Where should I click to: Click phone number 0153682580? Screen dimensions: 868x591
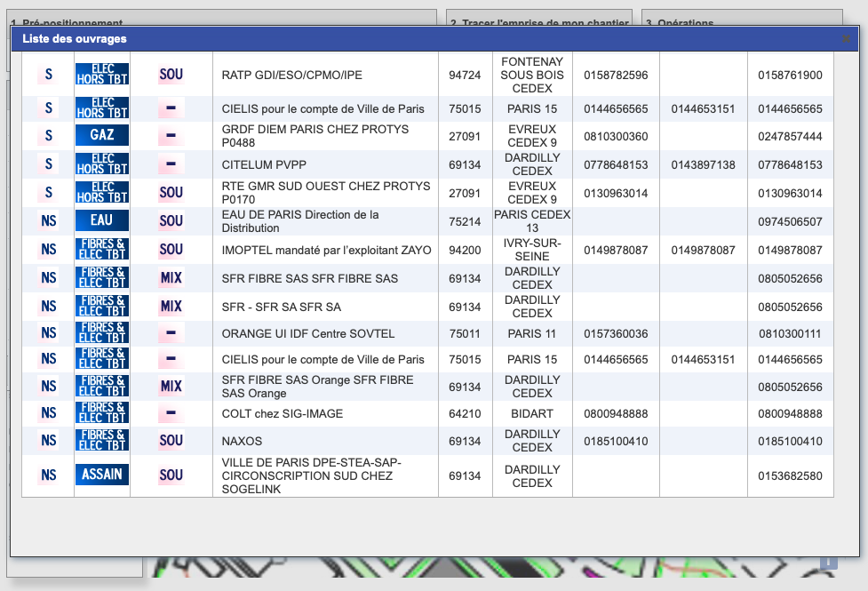[x=790, y=475]
